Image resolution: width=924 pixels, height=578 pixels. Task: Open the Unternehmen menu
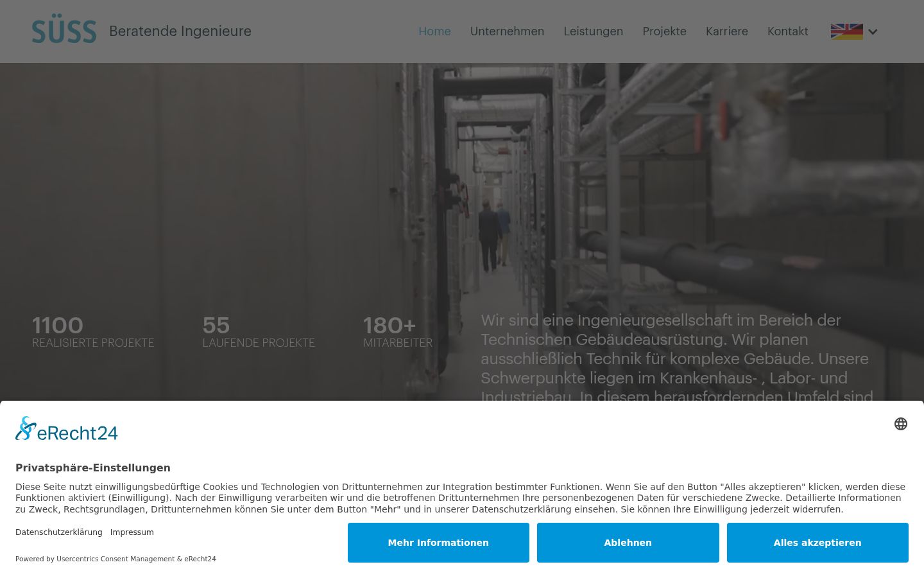[507, 31]
